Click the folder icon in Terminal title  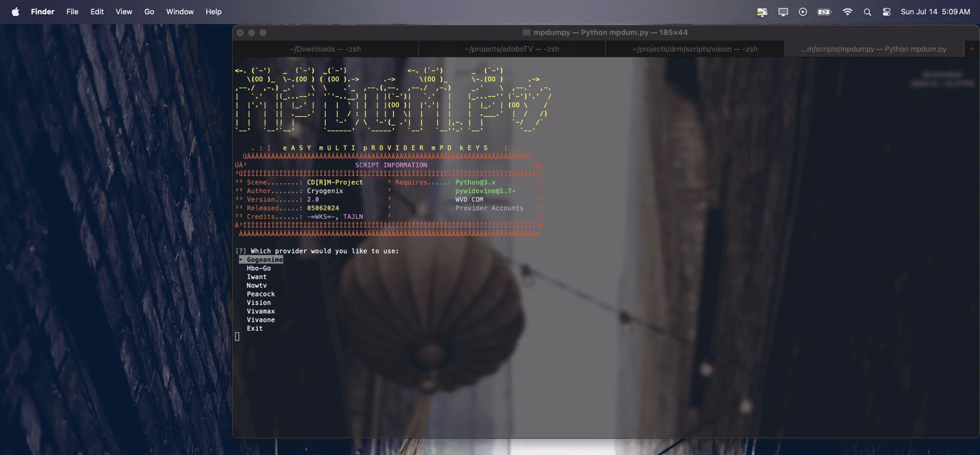pyautogui.click(x=527, y=32)
